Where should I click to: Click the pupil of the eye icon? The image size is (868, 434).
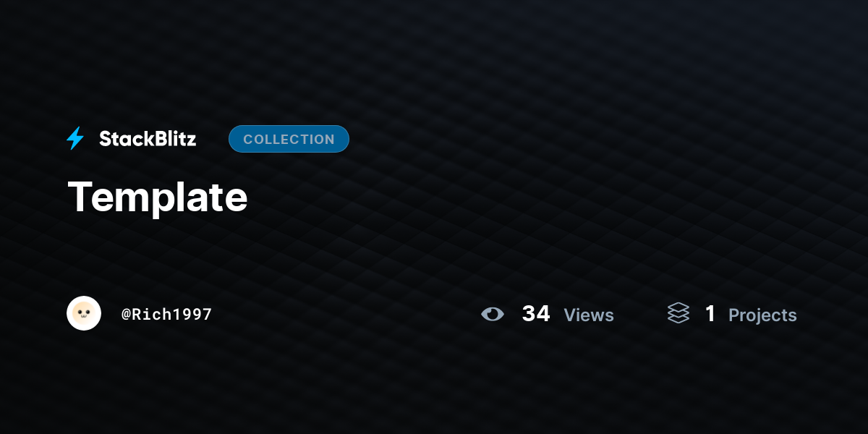click(493, 313)
